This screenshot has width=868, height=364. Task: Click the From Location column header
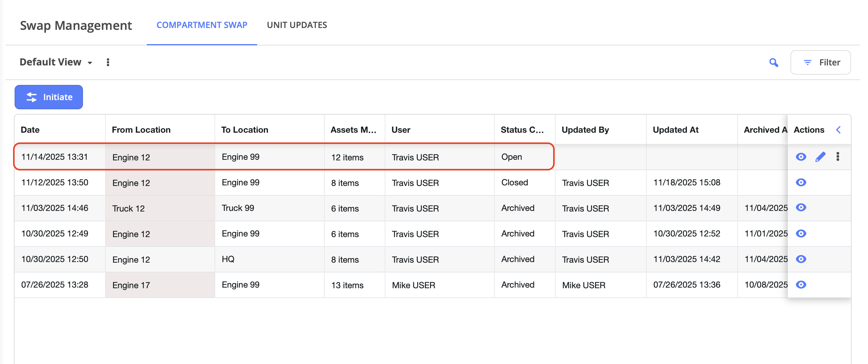(141, 130)
